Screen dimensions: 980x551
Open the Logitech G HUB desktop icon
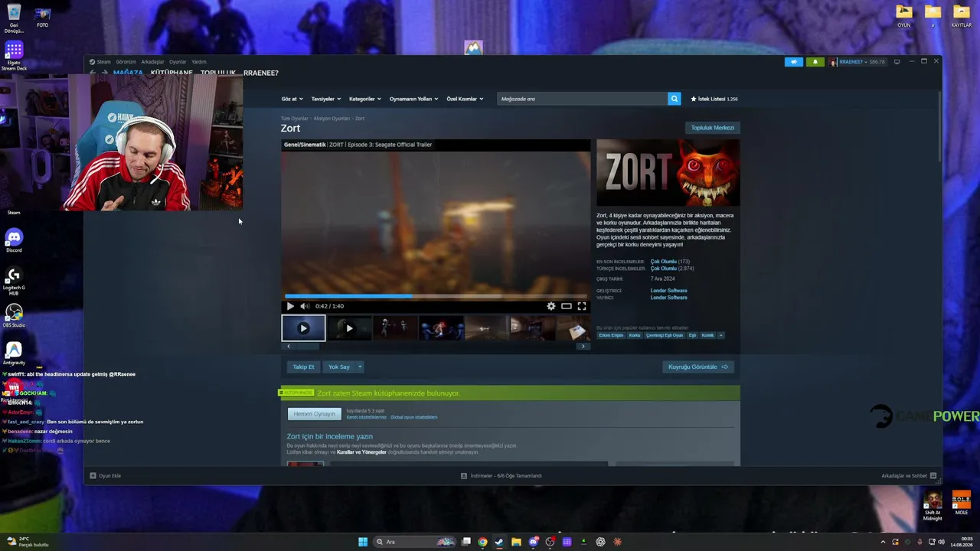point(14,280)
